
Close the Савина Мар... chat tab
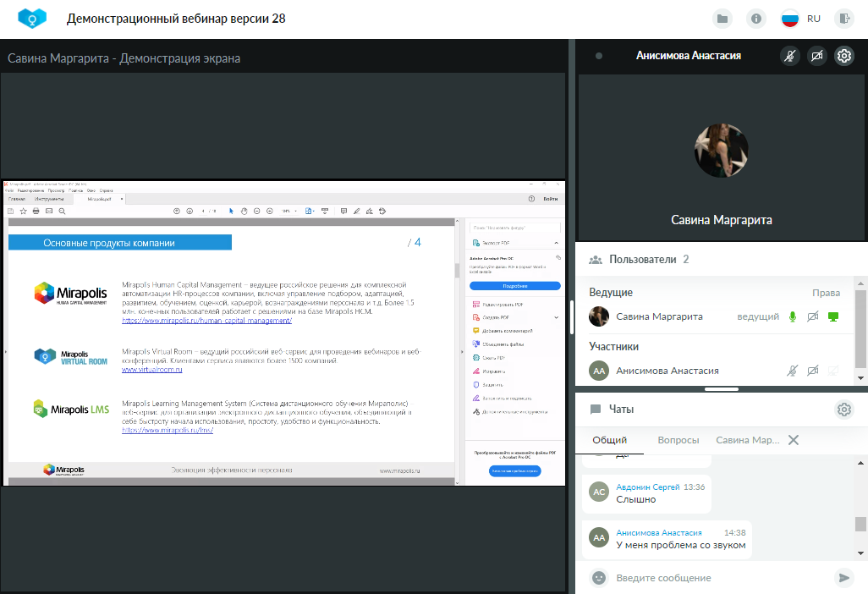point(794,440)
